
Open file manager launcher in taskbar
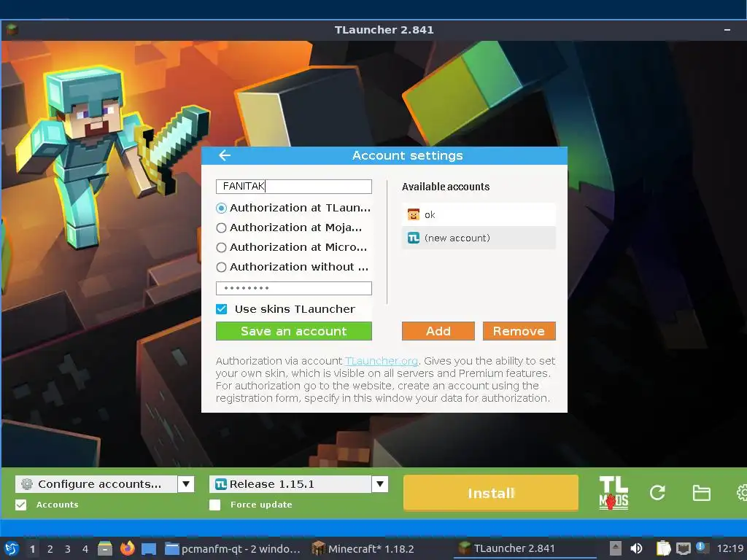(x=105, y=548)
